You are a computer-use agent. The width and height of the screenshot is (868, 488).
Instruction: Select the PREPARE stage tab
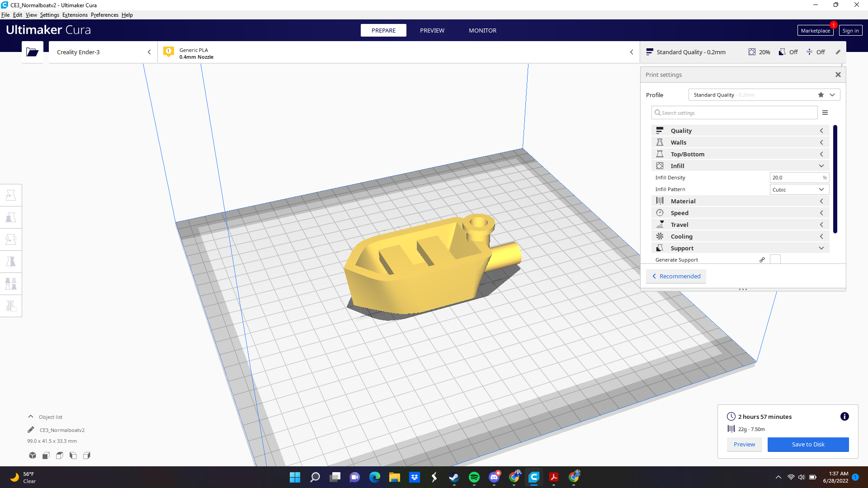point(383,30)
